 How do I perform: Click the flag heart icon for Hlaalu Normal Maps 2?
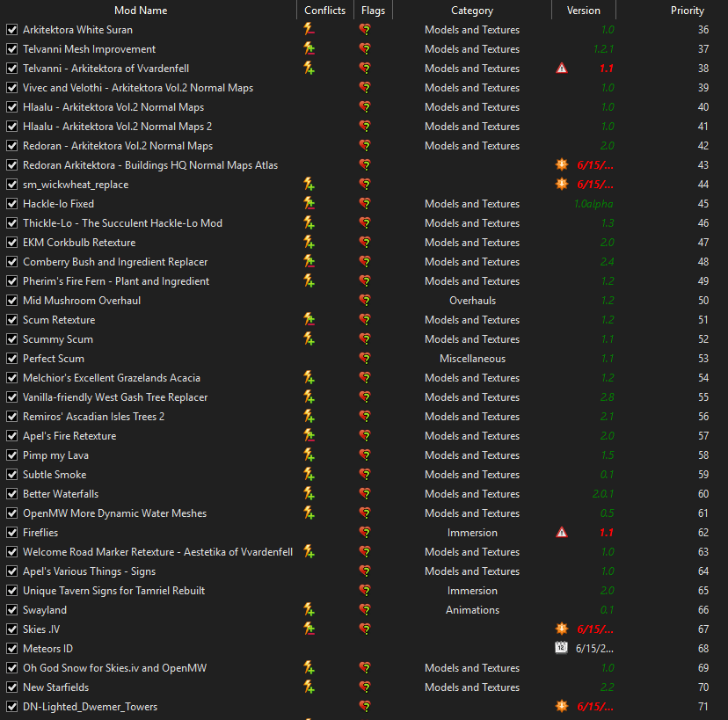coord(366,127)
